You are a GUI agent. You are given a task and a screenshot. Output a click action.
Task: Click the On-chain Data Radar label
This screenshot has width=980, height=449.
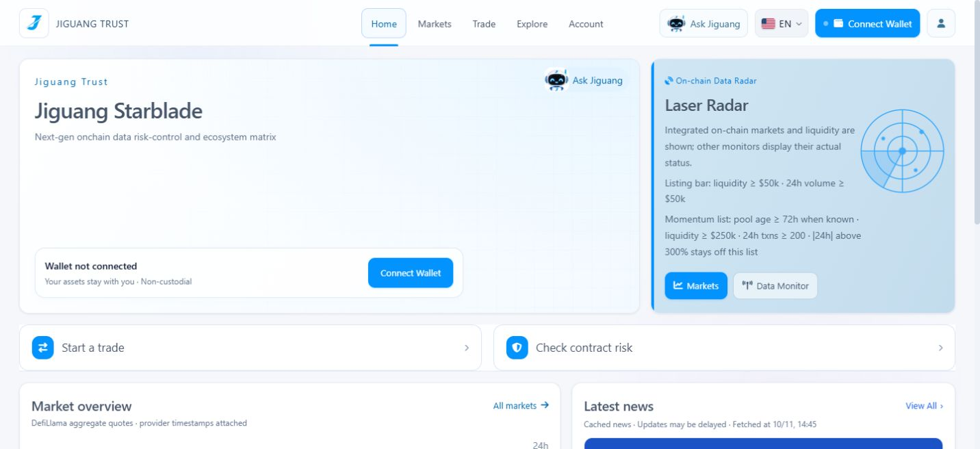pos(716,81)
